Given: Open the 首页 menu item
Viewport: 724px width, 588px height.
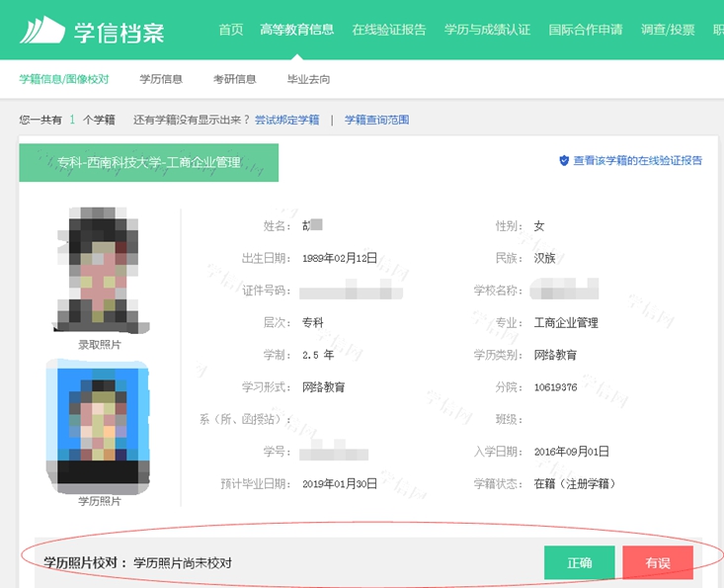Looking at the screenshot, I should pyautogui.click(x=230, y=30).
